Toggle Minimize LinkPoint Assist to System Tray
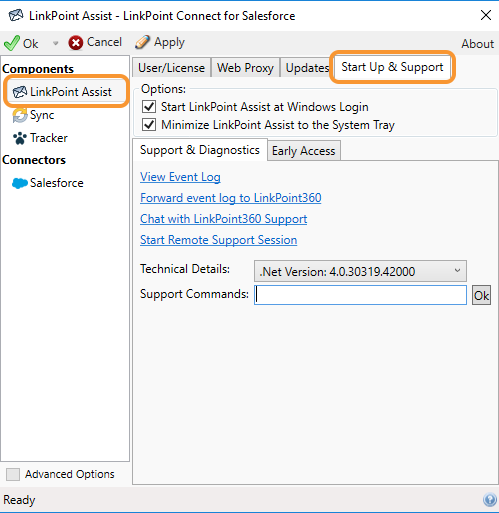The image size is (499, 513). tap(149, 125)
